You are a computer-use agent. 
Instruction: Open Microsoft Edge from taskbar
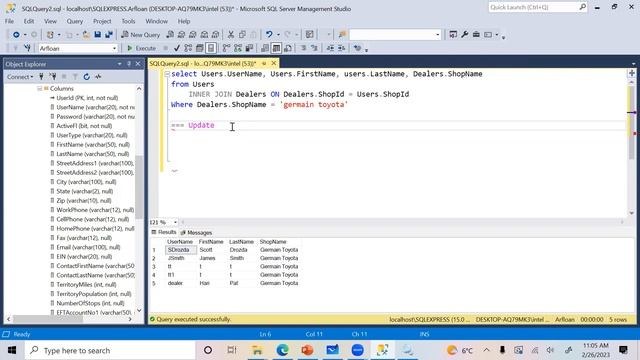(282, 350)
